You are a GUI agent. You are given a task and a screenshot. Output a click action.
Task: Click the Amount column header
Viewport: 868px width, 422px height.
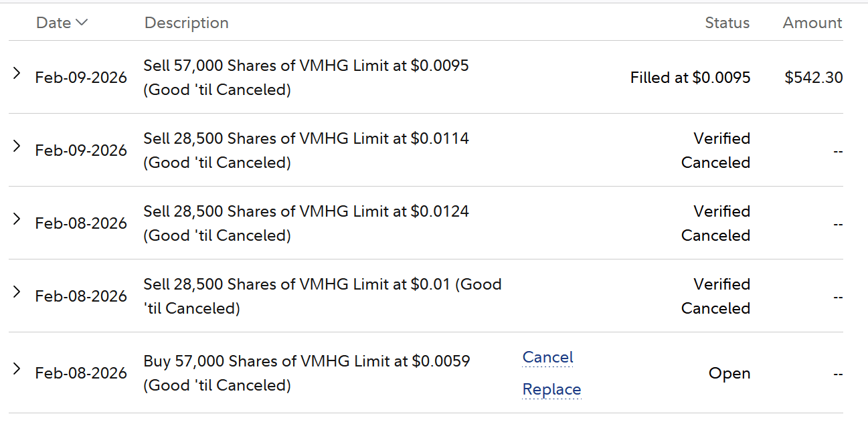click(812, 23)
